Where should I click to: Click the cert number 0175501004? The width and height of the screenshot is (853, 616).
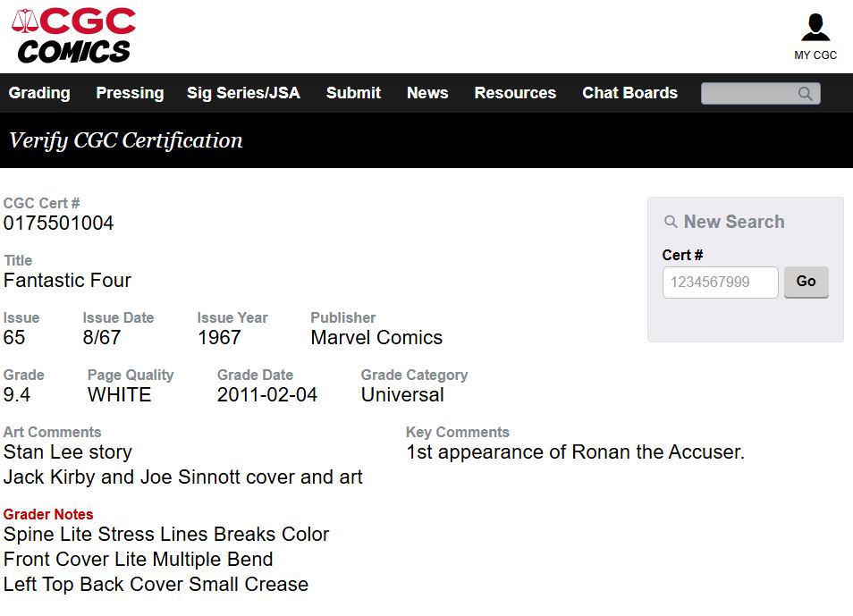(x=58, y=224)
